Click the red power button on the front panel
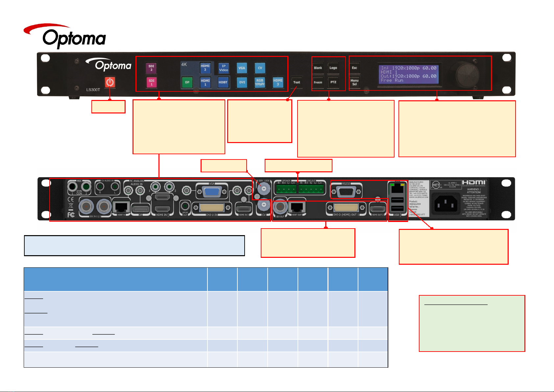 click(110, 82)
